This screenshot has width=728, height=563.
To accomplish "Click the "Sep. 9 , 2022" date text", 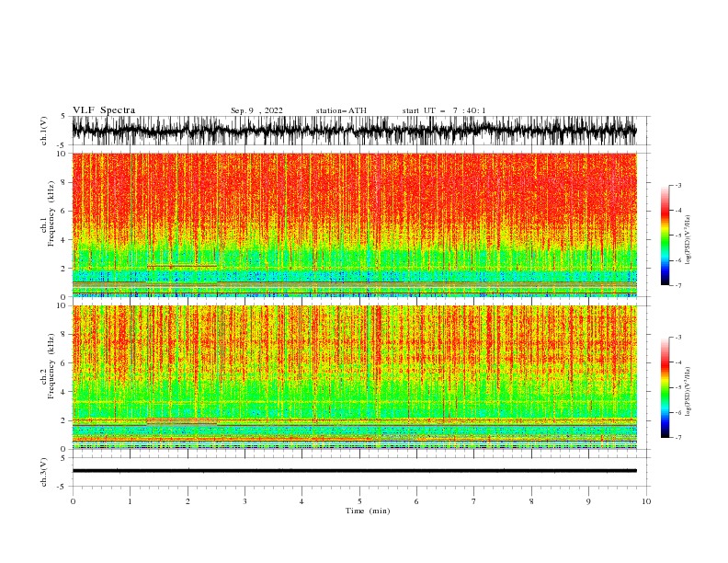I will click(256, 110).
